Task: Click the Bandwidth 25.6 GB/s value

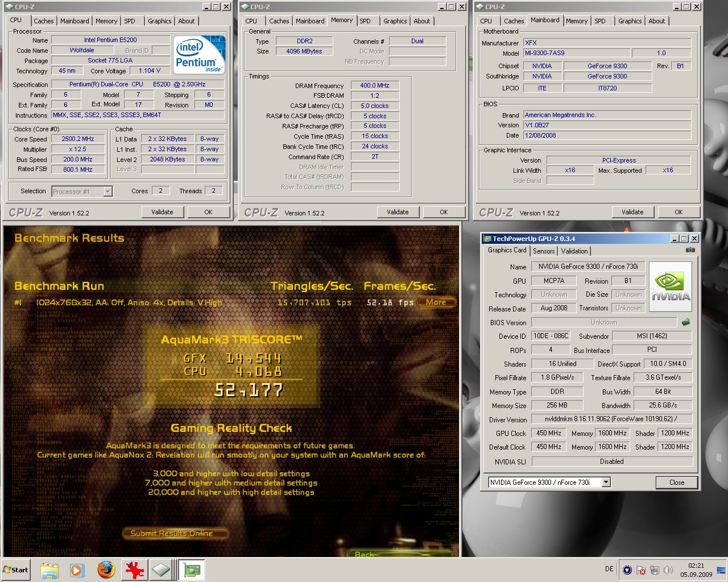Action: [x=663, y=405]
